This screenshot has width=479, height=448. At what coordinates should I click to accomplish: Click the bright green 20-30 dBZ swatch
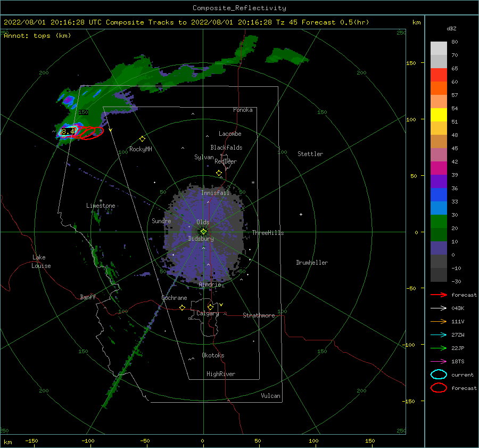[439, 222]
